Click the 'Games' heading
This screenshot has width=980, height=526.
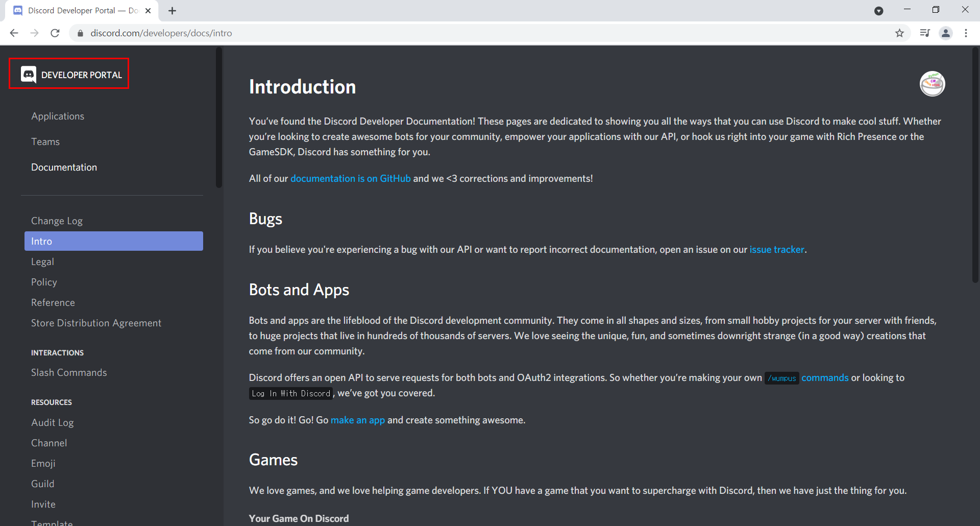(x=273, y=460)
